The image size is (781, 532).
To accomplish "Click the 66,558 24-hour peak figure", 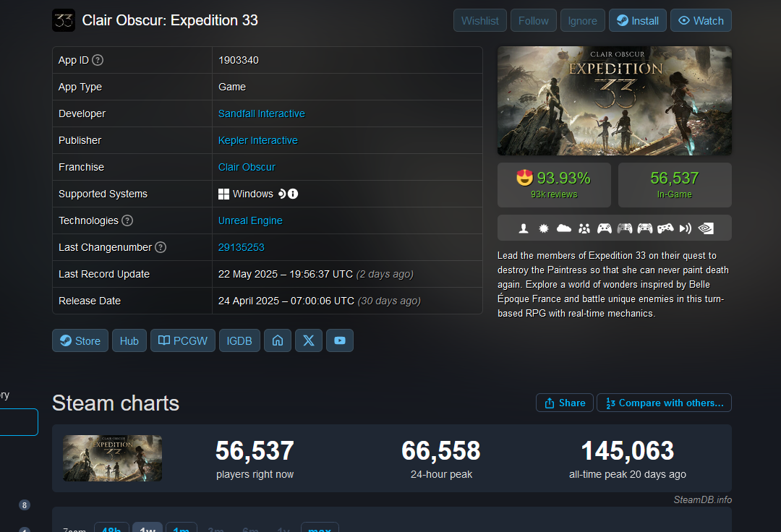I will pyautogui.click(x=441, y=451).
